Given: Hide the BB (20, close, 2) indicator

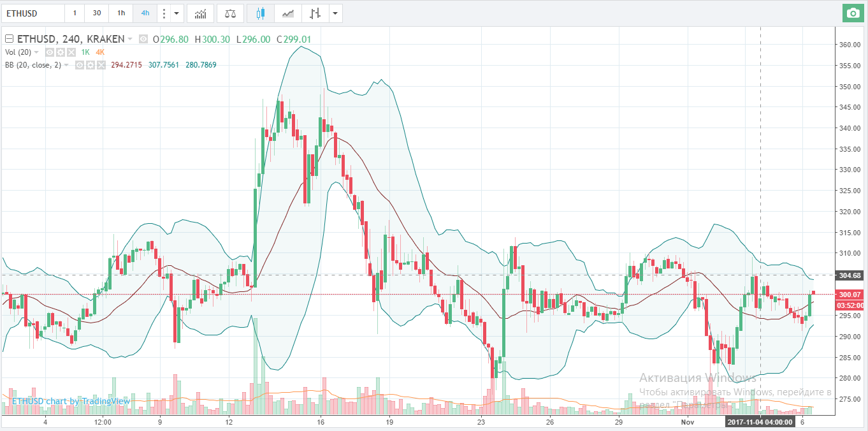Looking at the screenshot, I should coord(80,65).
